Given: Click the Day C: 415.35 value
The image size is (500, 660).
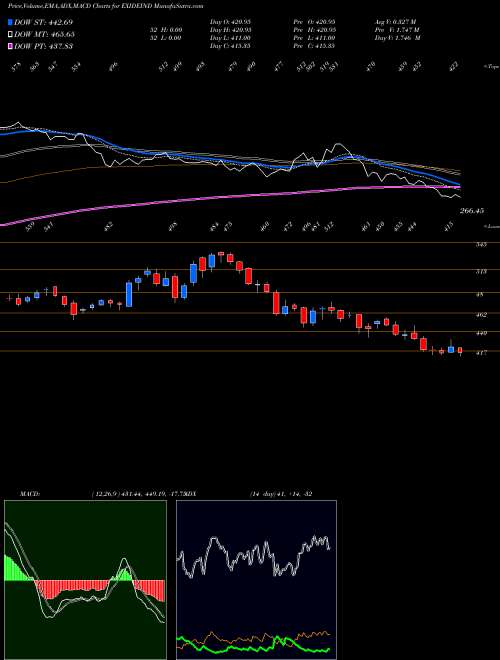Looking at the screenshot, I should (230, 46).
